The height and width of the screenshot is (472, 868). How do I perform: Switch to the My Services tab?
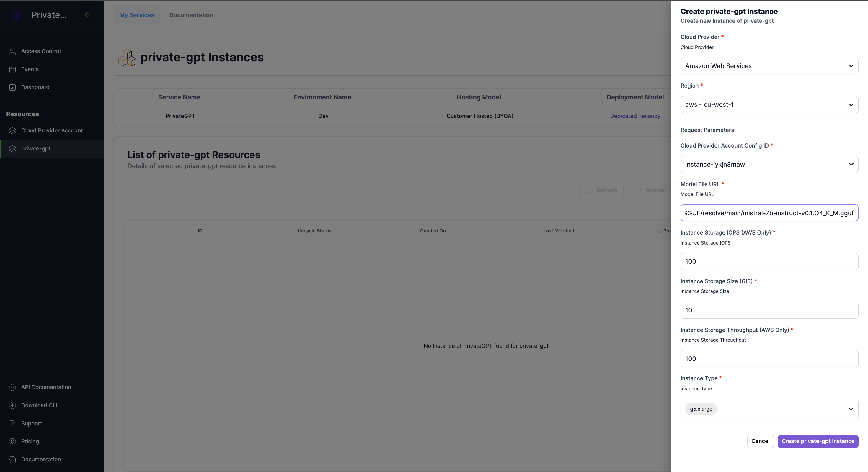[x=136, y=15]
